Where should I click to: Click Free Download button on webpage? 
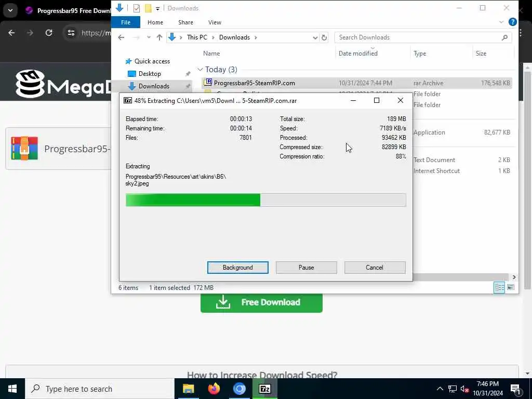tap(261, 302)
